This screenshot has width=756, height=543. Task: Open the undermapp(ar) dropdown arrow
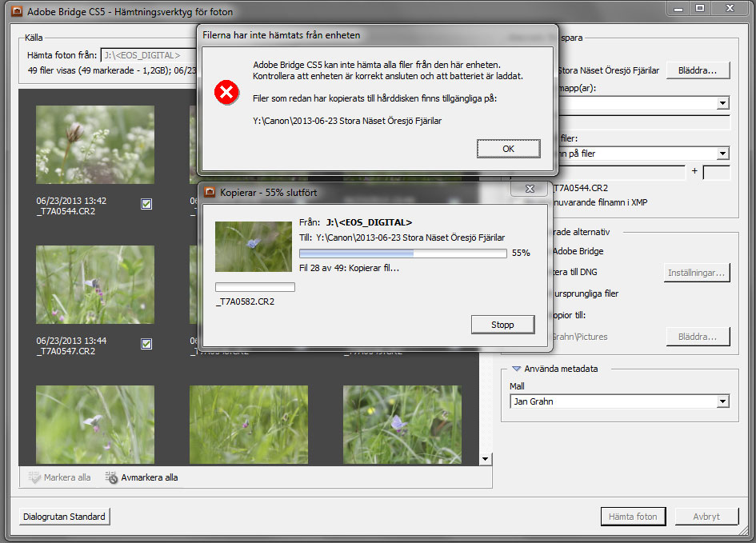click(x=722, y=102)
